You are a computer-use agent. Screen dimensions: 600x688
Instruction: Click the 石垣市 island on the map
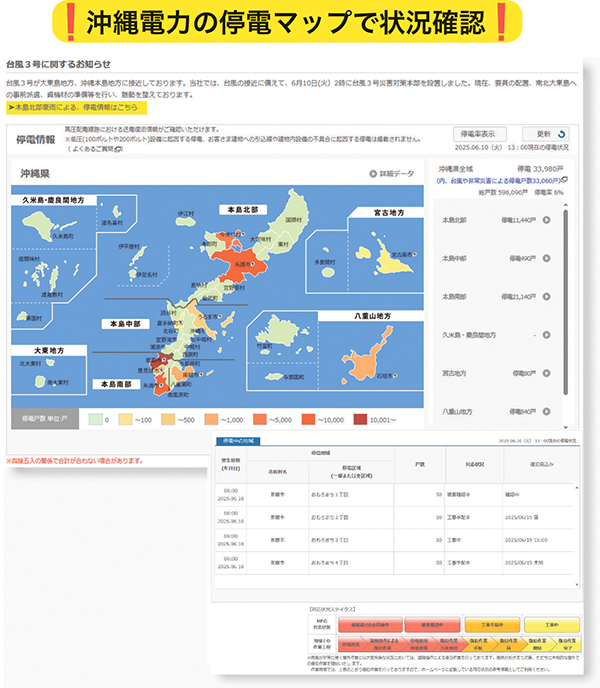[364, 362]
